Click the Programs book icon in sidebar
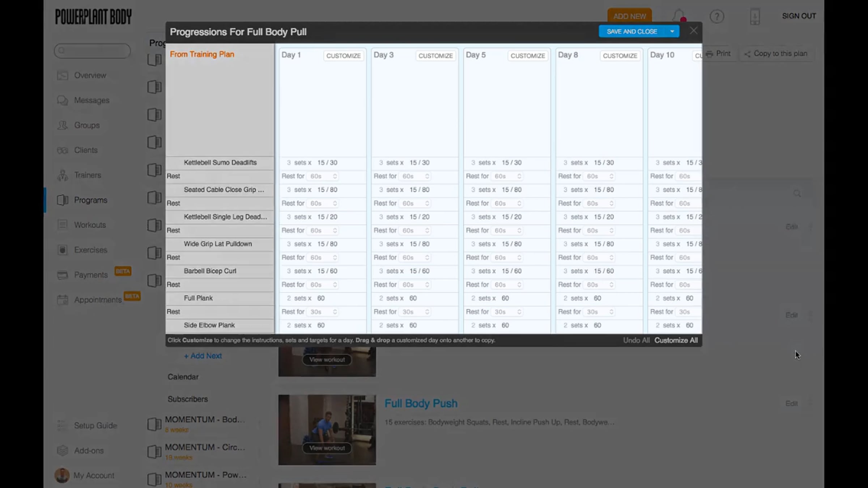868x488 pixels. tap(63, 200)
